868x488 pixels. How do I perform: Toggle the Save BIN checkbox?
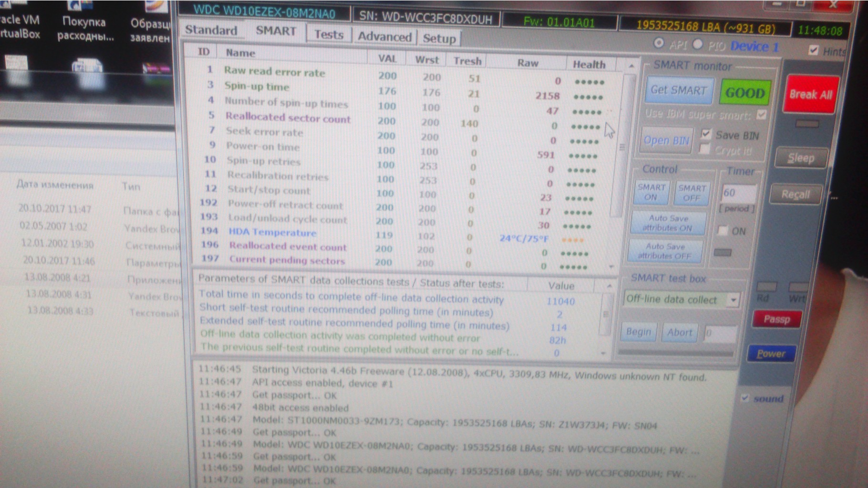[x=706, y=134]
